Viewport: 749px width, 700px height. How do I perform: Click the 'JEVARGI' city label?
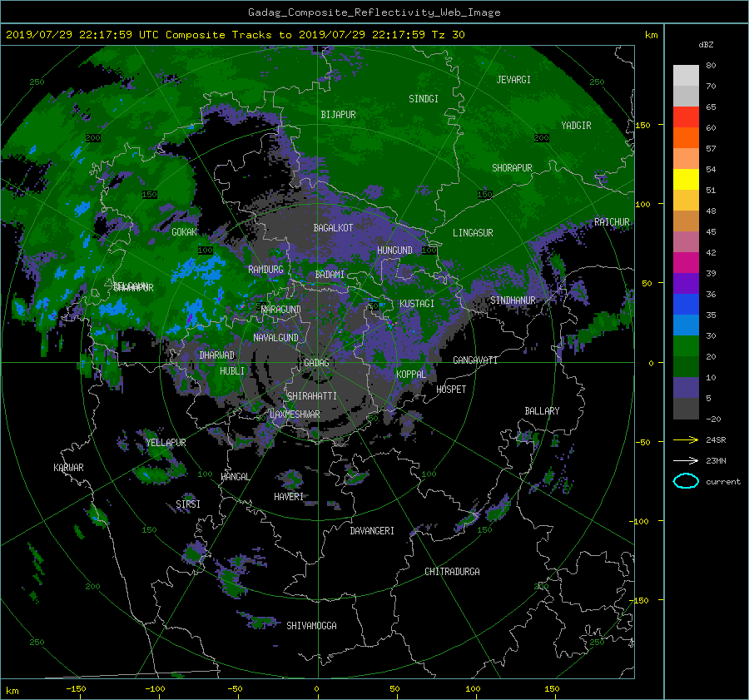pyautogui.click(x=513, y=80)
